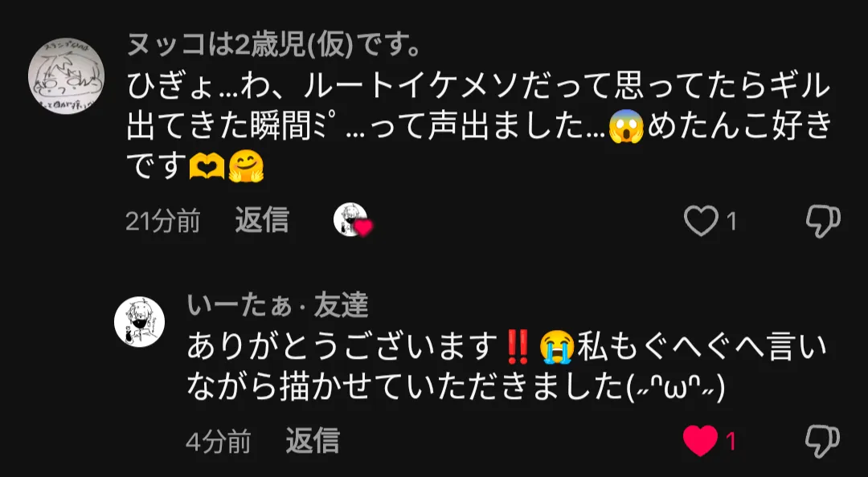Dislike the top comment with thumbs-down icon
868x477 pixels.
pos(823,222)
